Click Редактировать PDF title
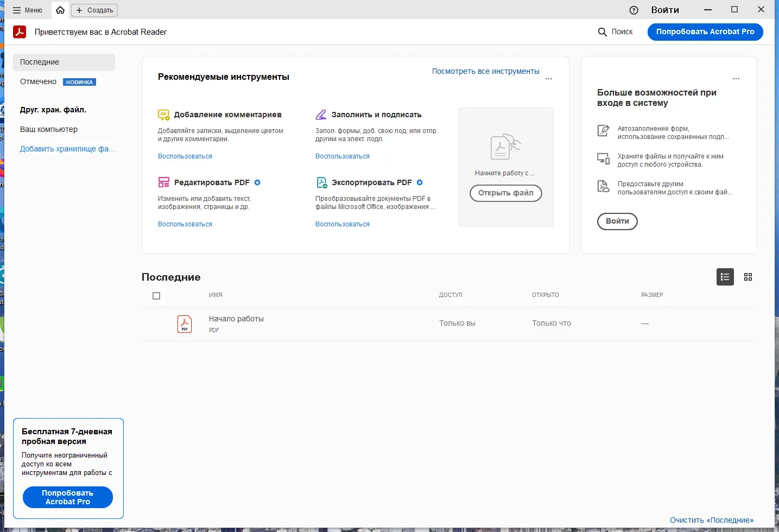The image size is (779, 532). pyautogui.click(x=212, y=182)
